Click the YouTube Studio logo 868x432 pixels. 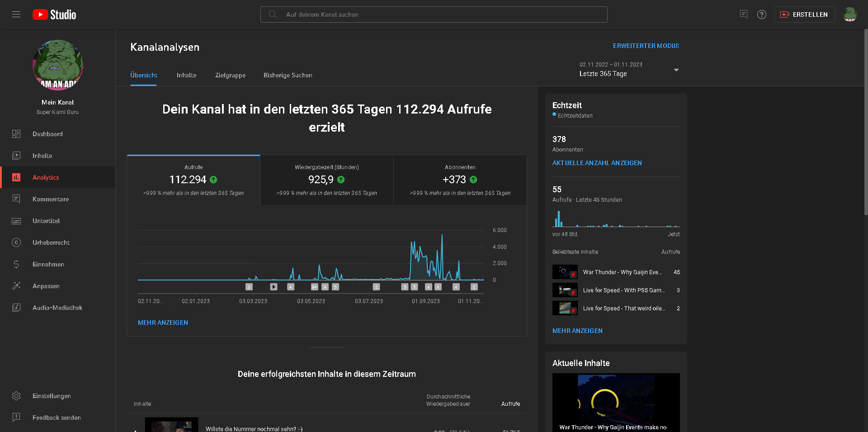[x=54, y=14]
